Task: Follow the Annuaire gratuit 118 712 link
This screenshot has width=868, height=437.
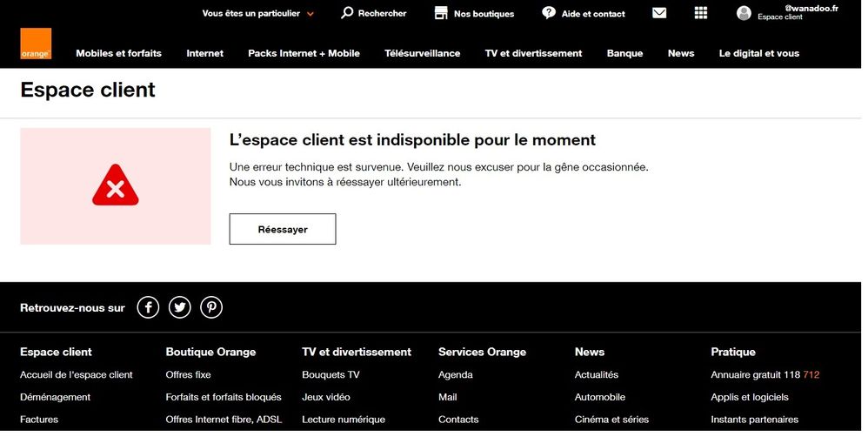Action: coord(765,375)
